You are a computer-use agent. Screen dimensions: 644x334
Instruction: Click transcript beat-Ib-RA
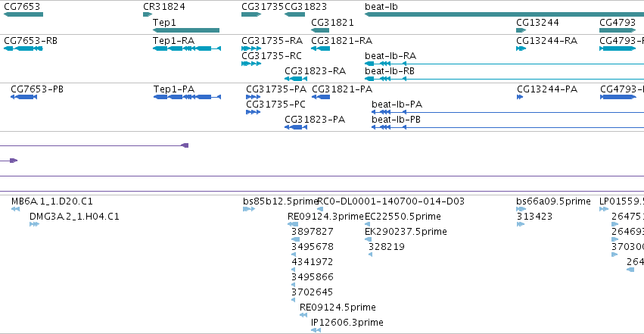coord(390,56)
